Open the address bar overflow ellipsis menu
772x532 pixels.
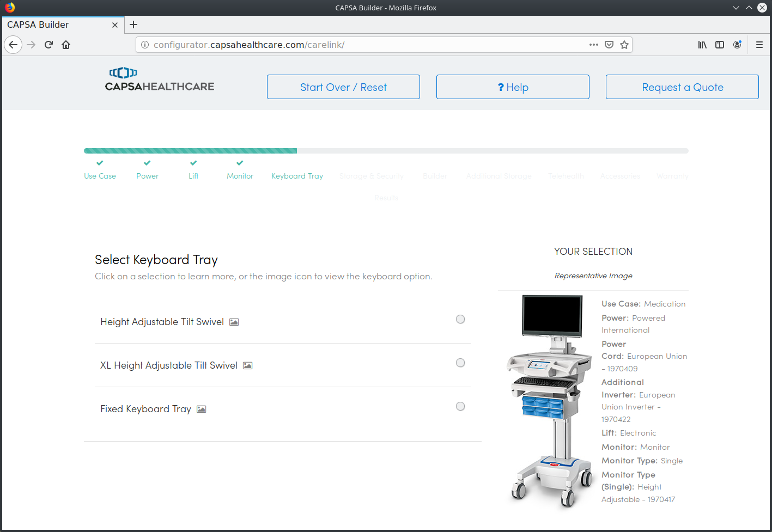pyautogui.click(x=593, y=45)
